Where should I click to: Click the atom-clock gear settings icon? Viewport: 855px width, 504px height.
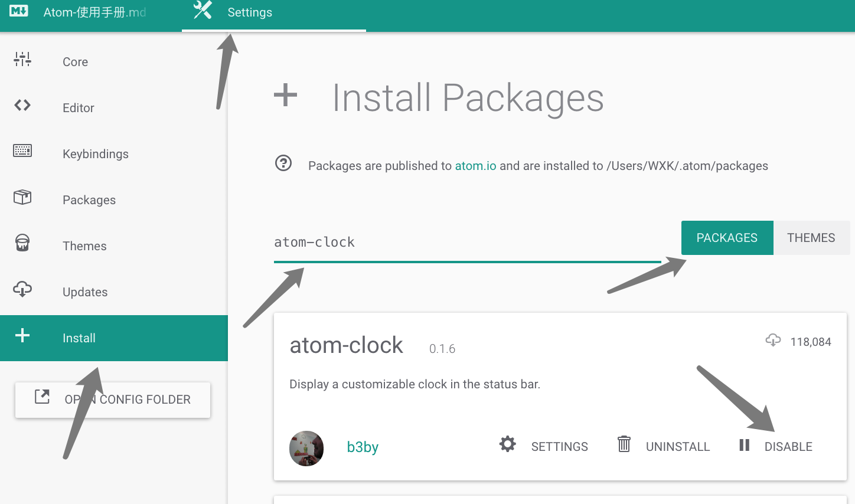point(507,444)
